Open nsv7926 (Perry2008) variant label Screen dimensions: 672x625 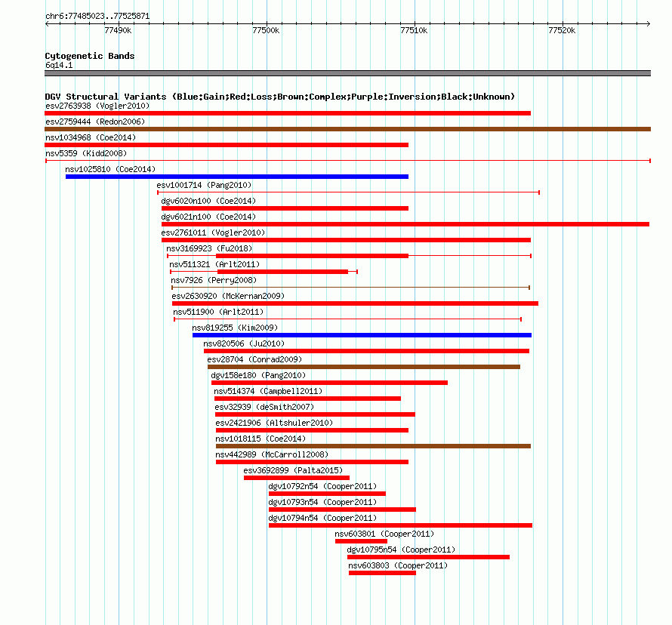point(214,280)
